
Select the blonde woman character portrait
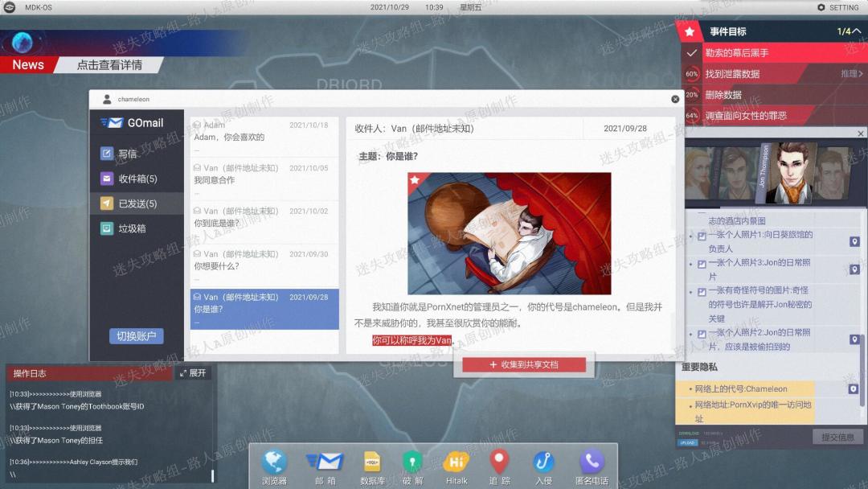pyautogui.click(x=699, y=172)
